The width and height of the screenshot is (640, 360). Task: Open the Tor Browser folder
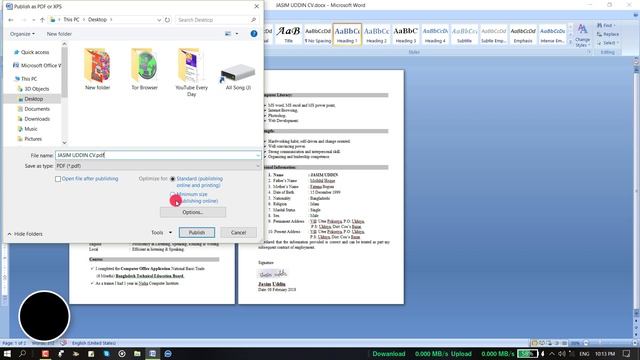144,69
